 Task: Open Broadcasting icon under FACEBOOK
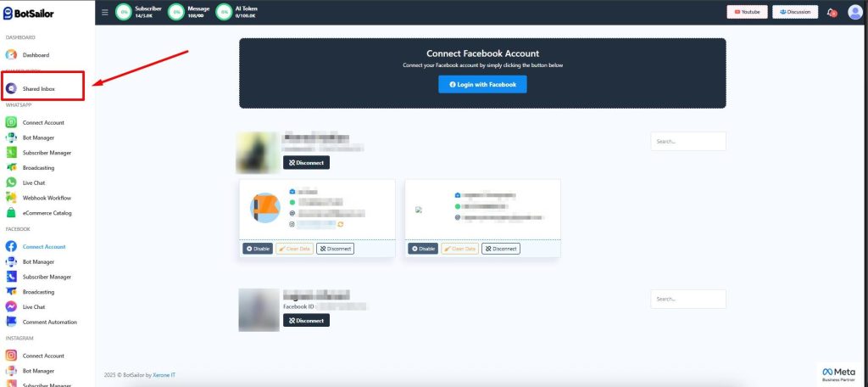pos(11,292)
